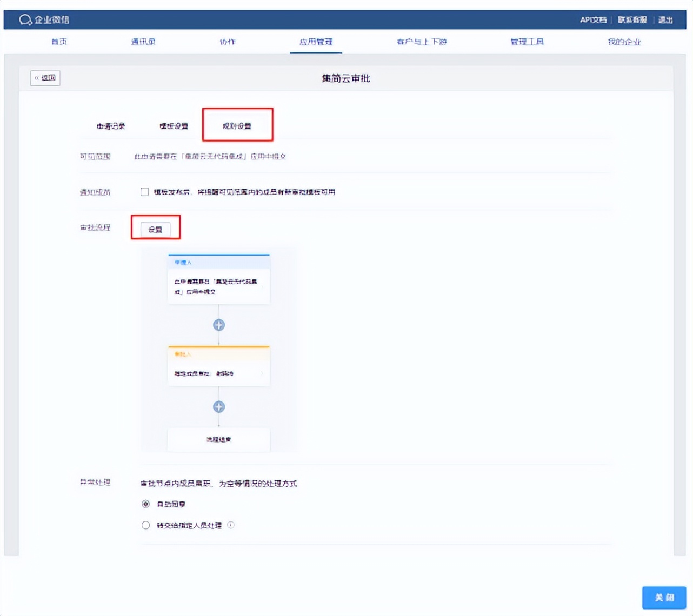Viewport: 693px width, 616px height.
Task: Click the info icon beside 转交给指定人员处理
Action: [231, 525]
